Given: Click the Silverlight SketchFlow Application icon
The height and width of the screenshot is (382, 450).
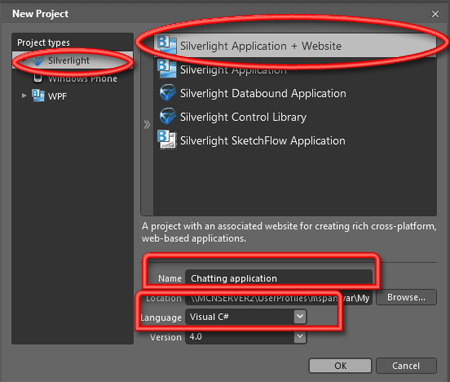Looking at the screenshot, I should click(167, 140).
